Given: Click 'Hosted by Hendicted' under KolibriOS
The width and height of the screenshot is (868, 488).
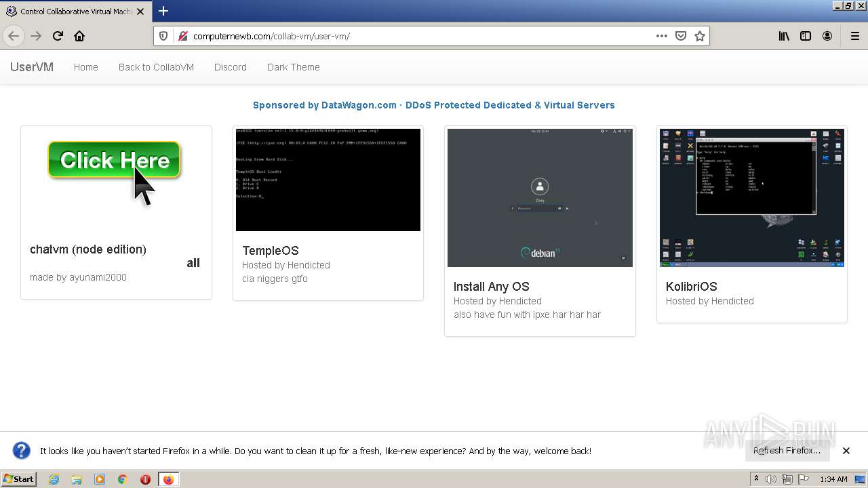Looking at the screenshot, I should click(710, 301).
